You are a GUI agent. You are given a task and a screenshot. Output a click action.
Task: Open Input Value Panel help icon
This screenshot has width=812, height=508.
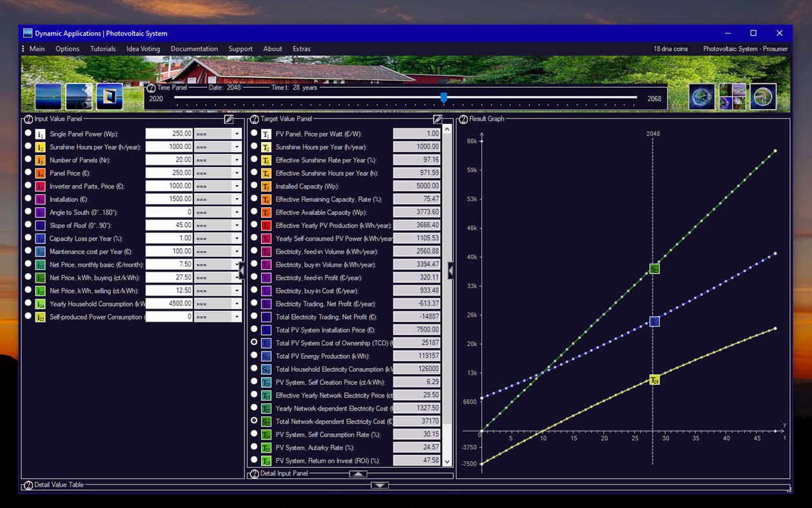[28, 119]
